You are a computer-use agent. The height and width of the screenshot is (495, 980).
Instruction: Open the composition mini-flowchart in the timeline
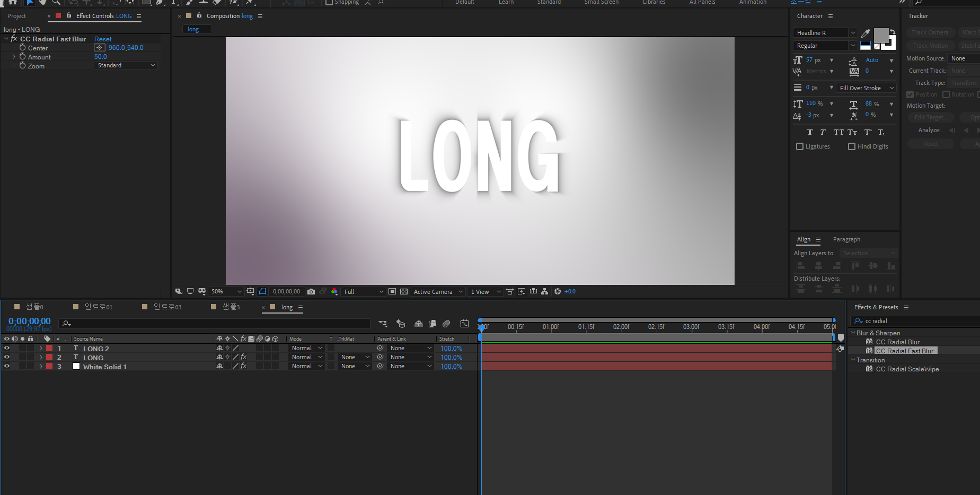(x=383, y=324)
